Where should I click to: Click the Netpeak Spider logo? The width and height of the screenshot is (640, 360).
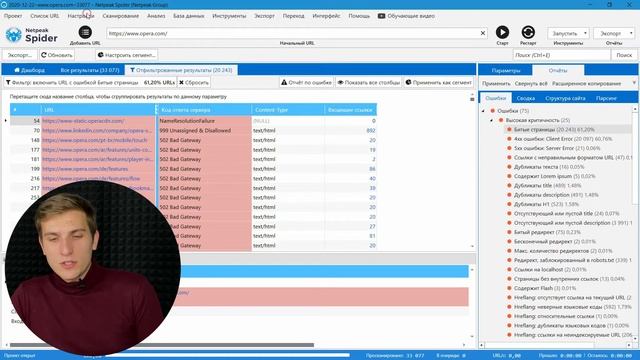pos(32,35)
